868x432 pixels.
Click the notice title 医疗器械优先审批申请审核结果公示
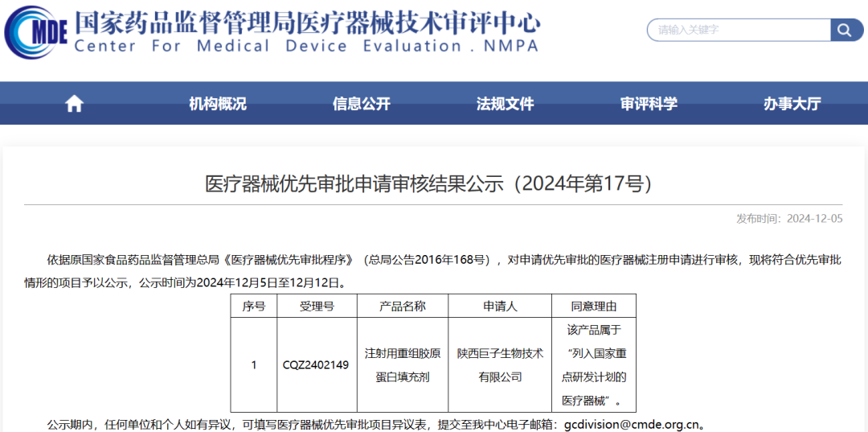point(429,183)
